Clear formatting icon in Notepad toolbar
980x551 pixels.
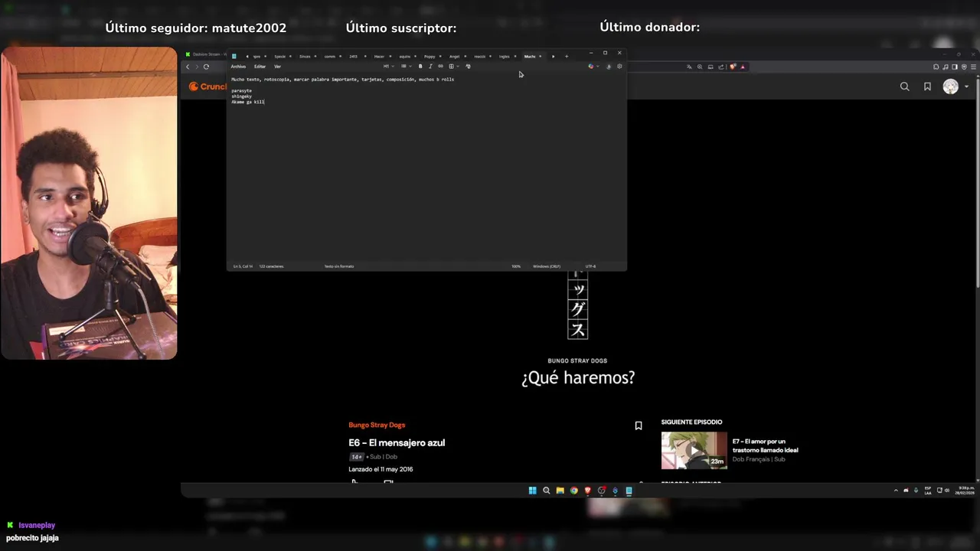(468, 67)
